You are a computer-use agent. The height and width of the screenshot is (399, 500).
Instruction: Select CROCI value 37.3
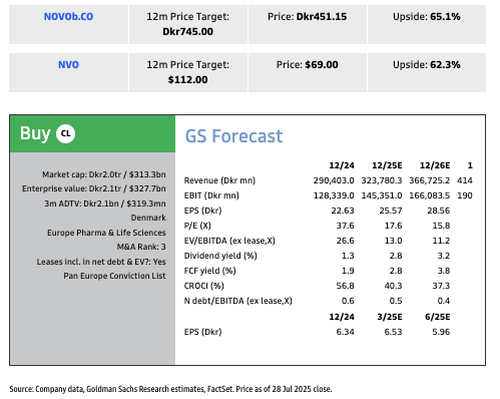click(x=441, y=286)
